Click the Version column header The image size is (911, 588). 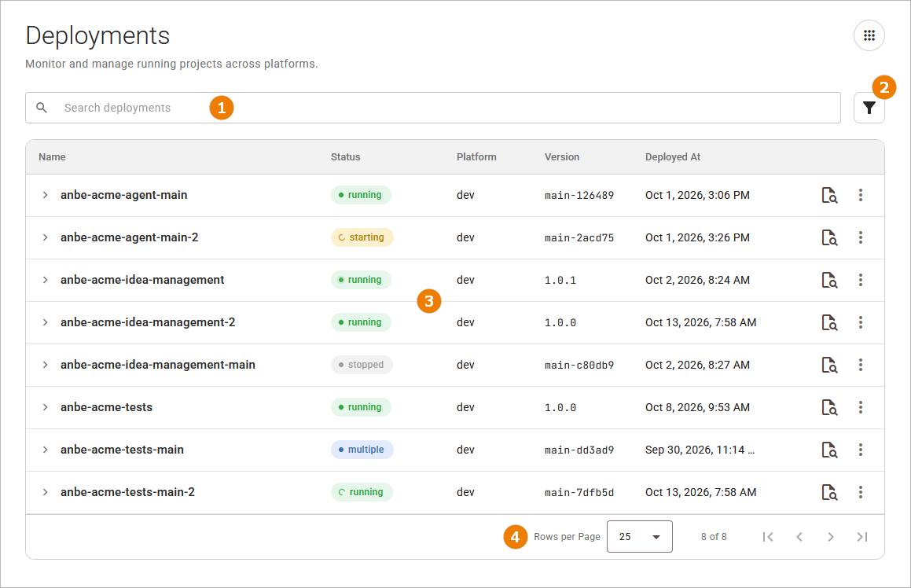[x=562, y=157]
